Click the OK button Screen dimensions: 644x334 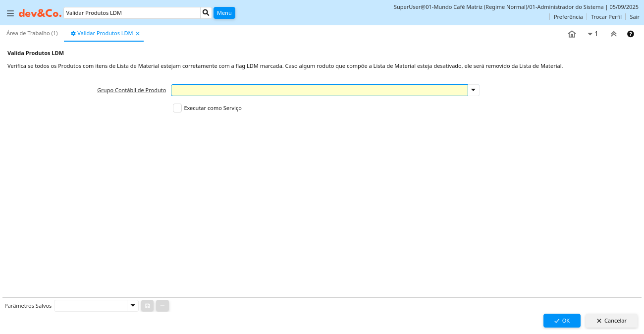pos(562,321)
